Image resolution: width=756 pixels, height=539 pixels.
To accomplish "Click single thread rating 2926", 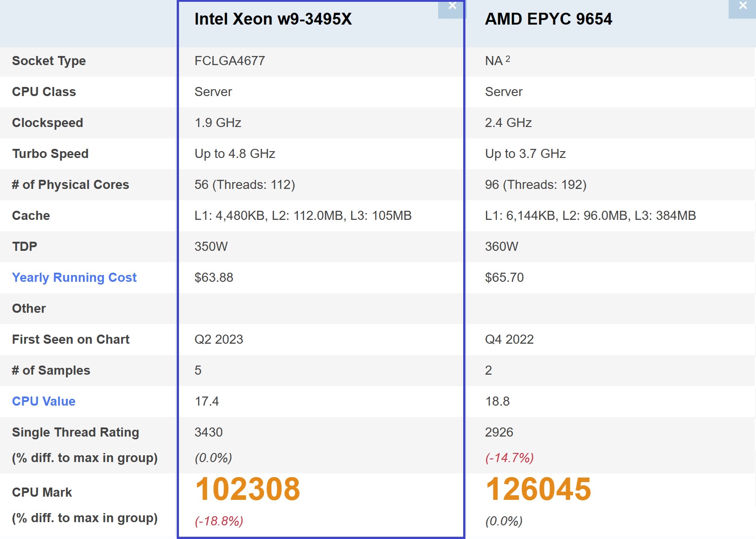I will pos(499,432).
